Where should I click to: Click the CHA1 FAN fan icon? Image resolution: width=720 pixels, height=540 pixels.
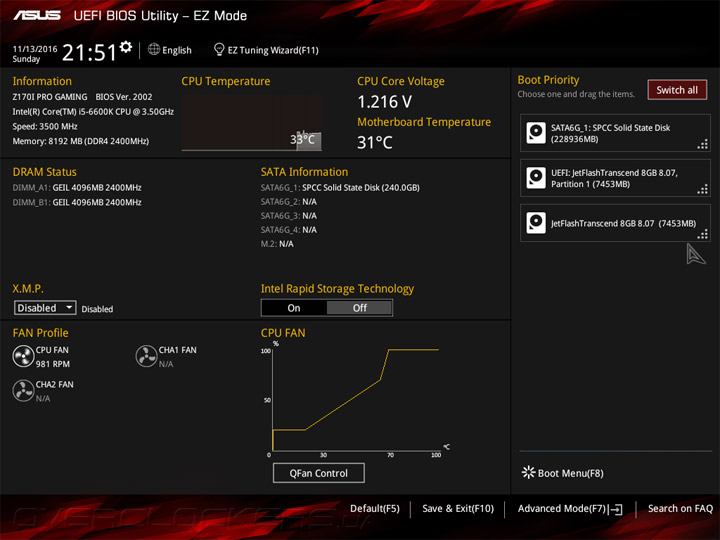point(146,356)
